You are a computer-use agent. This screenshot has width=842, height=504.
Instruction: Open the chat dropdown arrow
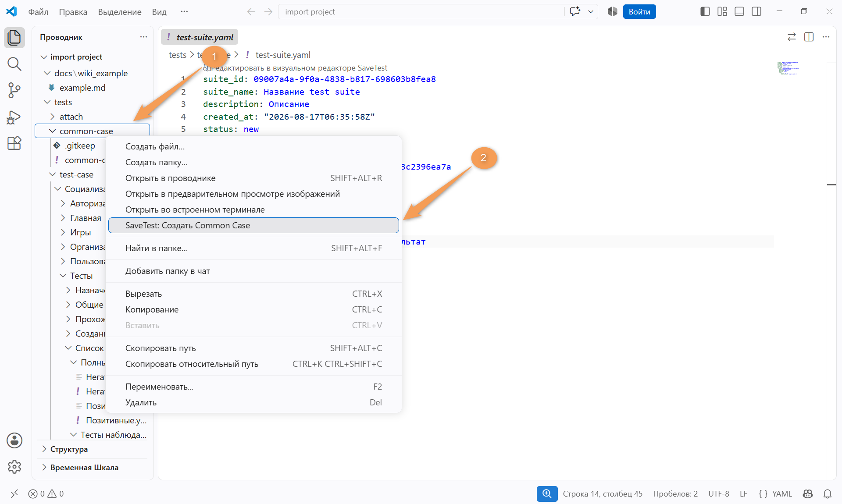pos(591,12)
